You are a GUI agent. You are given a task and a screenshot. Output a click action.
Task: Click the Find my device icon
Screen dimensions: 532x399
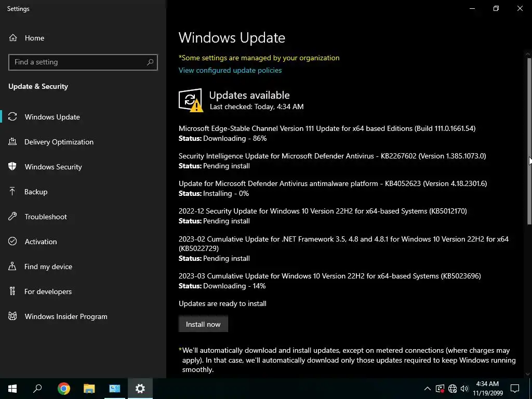[12, 267]
